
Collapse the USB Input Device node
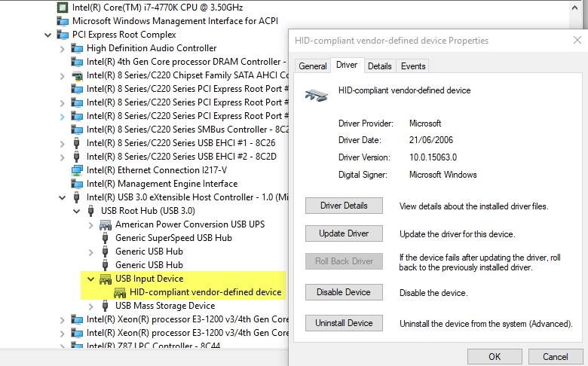click(91, 279)
